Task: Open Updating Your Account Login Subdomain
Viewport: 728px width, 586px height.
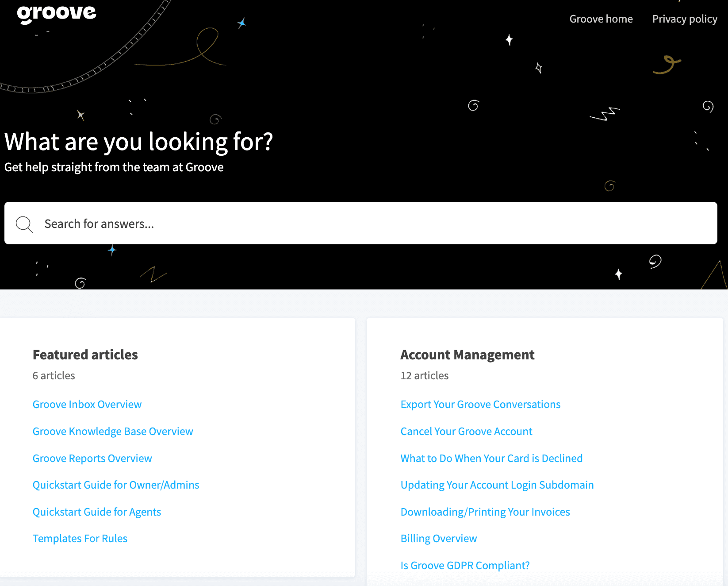Action: click(497, 485)
